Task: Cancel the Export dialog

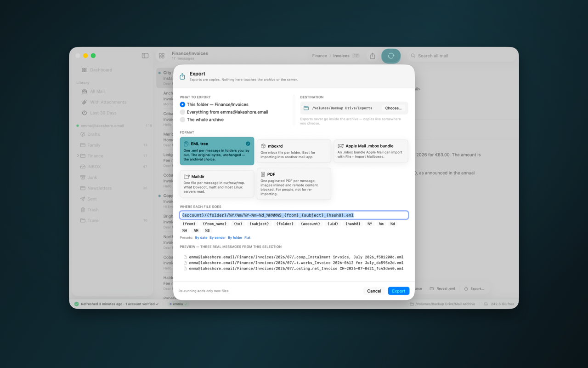Action: click(x=374, y=291)
